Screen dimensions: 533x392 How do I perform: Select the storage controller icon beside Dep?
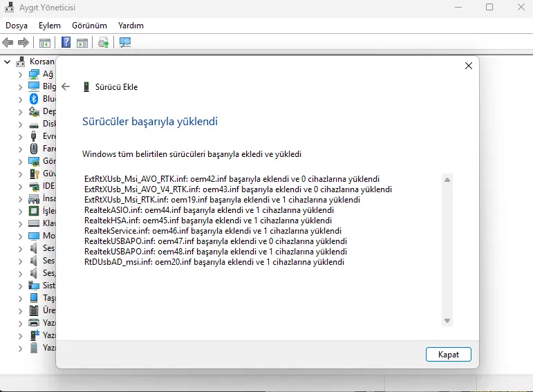(x=34, y=111)
